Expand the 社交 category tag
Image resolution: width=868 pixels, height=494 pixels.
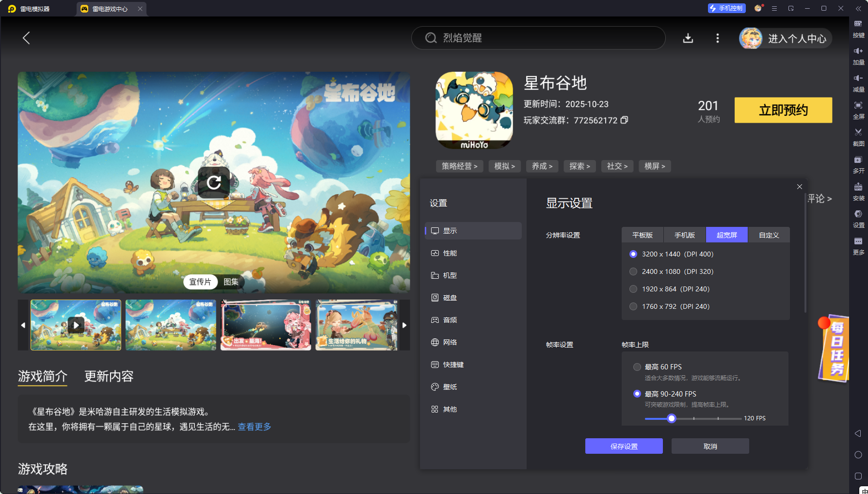(x=617, y=166)
